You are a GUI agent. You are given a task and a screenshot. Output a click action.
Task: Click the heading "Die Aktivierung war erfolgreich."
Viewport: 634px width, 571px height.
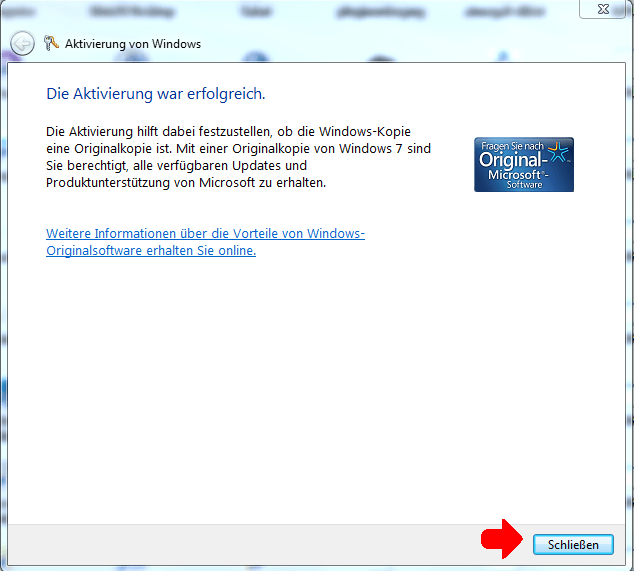click(x=155, y=94)
